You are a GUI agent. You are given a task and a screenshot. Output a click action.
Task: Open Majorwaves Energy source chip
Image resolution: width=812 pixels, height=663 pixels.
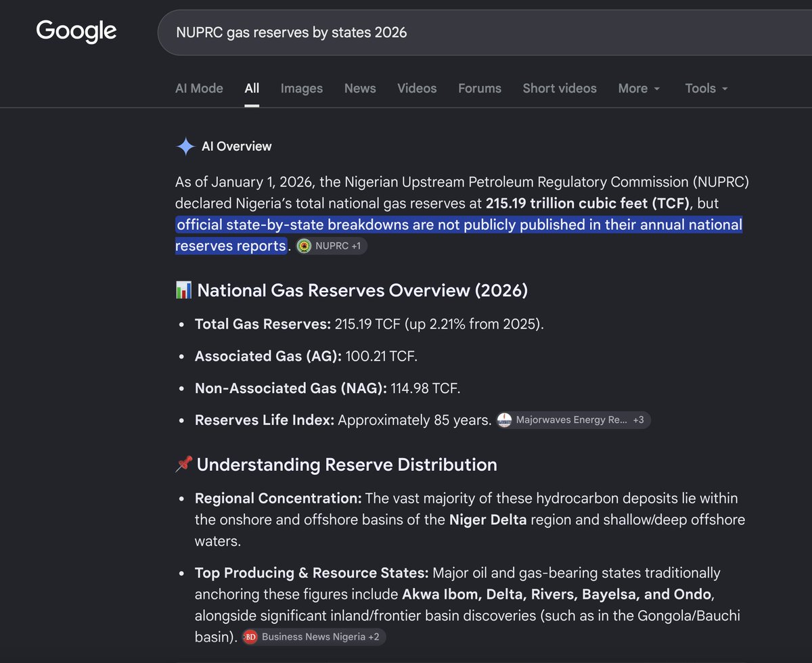(x=572, y=420)
